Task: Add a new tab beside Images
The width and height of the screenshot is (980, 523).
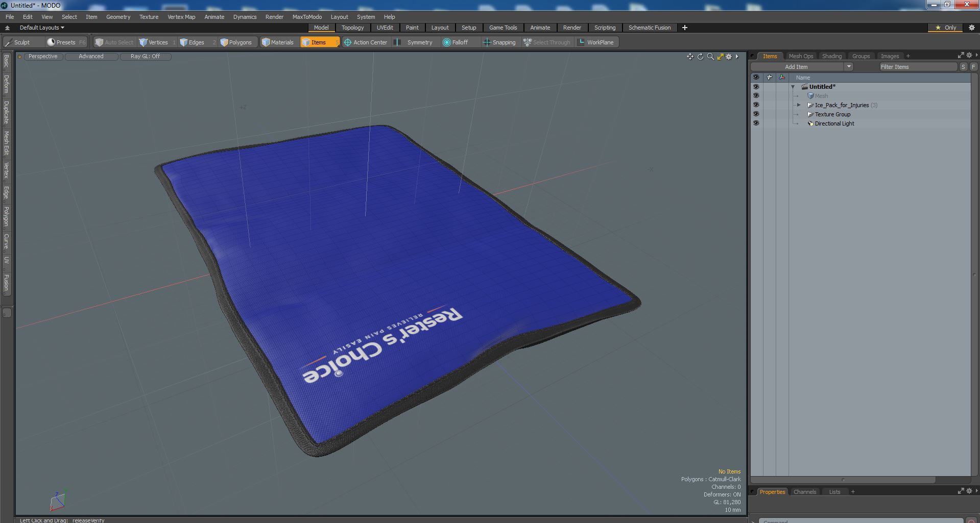Action: click(908, 56)
